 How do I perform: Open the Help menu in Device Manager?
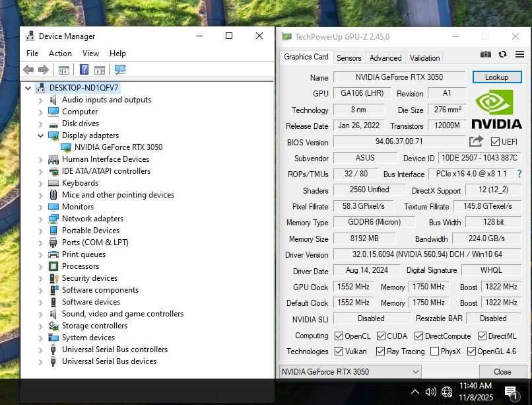pyautogui.click(x=117, y=54)
